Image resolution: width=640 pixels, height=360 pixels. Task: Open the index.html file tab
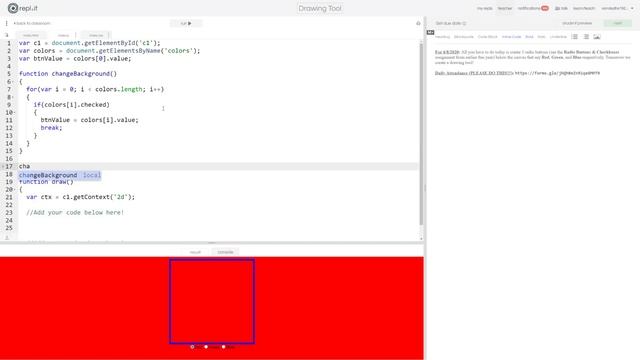coord(31,35)
